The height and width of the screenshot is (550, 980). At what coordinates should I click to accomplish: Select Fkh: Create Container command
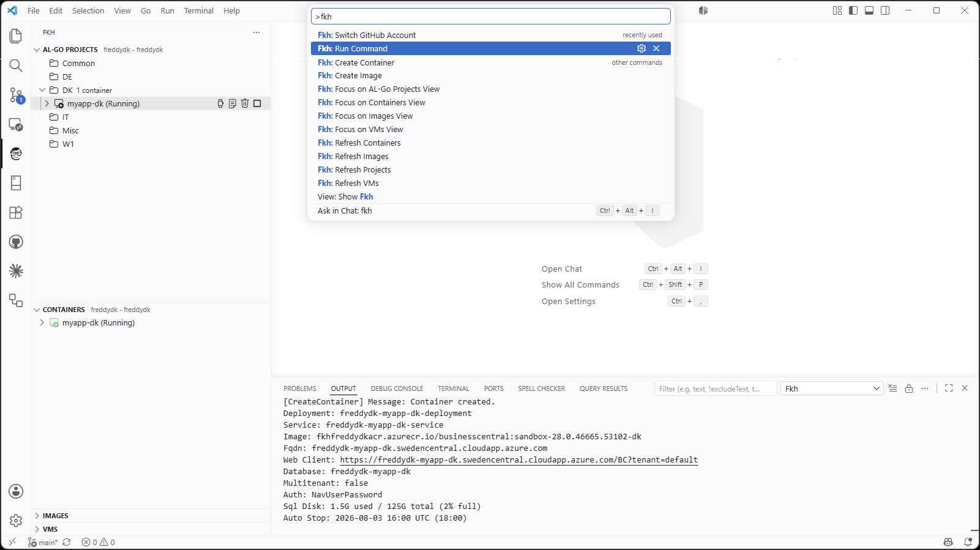pyautogui.click(x=490, y=62)
